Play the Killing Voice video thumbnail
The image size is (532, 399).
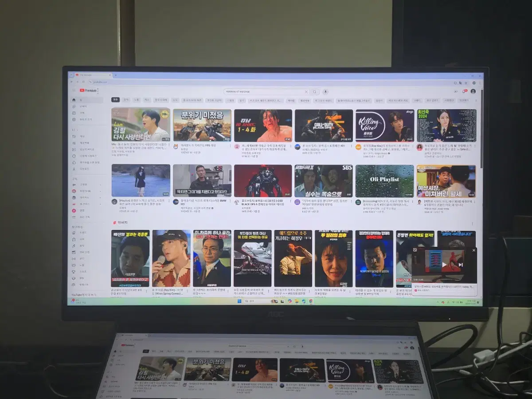click(x=385, y=126)
